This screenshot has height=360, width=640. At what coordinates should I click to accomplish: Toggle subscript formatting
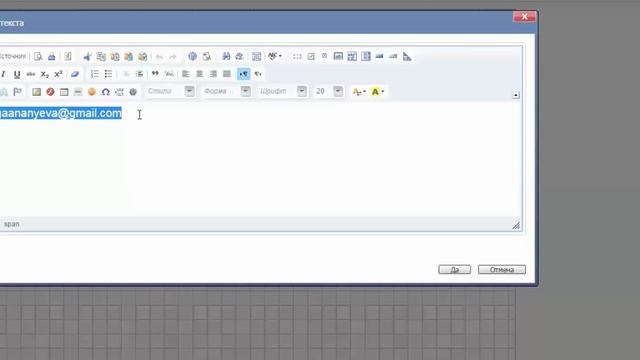point(44,74)
